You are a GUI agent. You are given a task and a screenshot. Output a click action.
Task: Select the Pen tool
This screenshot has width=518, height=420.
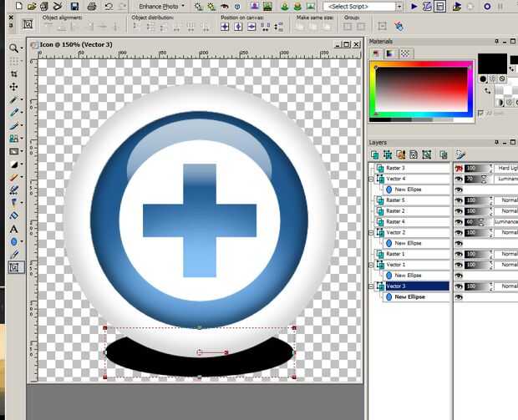[13, 255]
